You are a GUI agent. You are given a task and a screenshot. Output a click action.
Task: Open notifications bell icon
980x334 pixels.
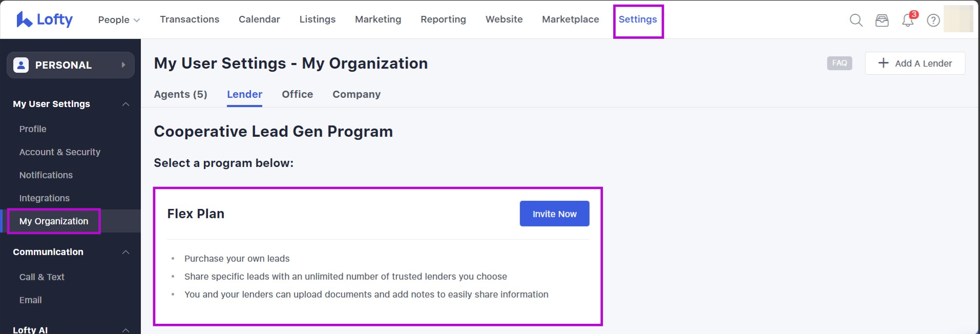point(907,20)
